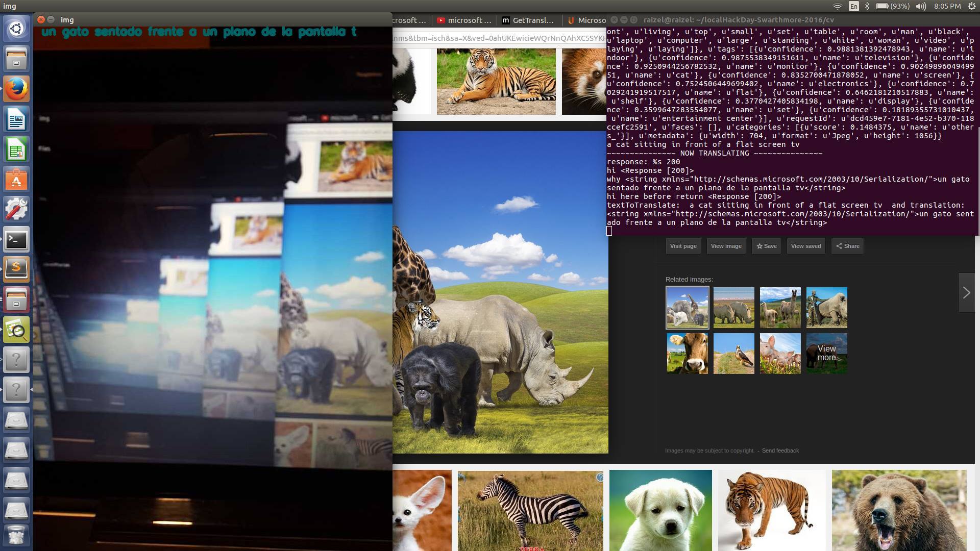
Task: Switch to the GetTransl... browser tab
Action: pos(528,20)
